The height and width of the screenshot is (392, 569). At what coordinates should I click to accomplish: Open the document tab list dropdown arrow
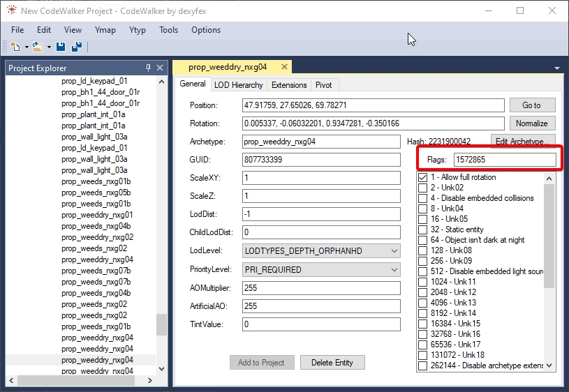557,68
